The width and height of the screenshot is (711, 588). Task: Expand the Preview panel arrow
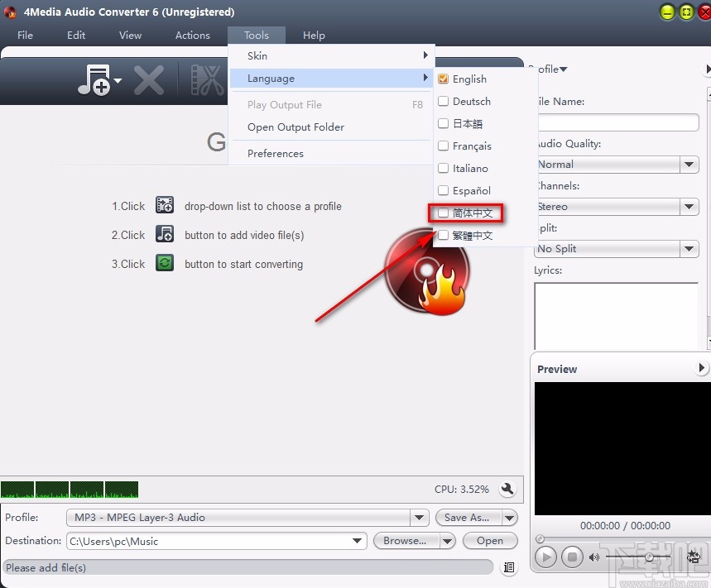(701, 367)
